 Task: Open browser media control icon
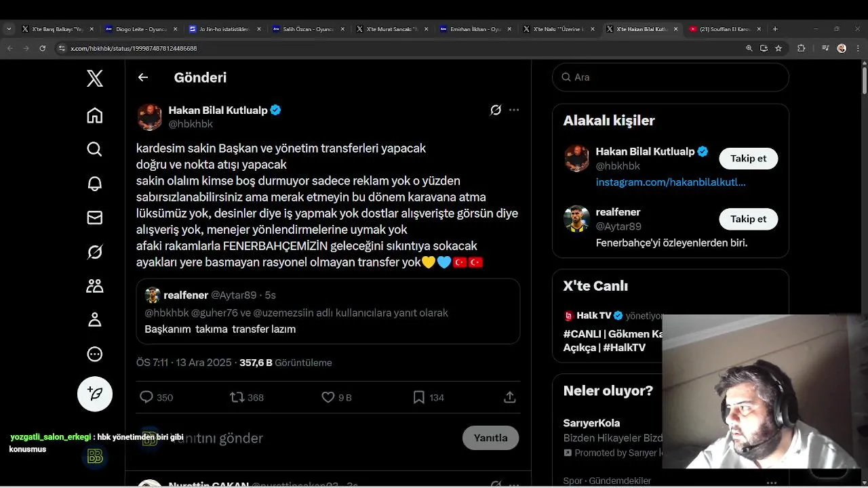pyautogui.click(x=825, y=48)
